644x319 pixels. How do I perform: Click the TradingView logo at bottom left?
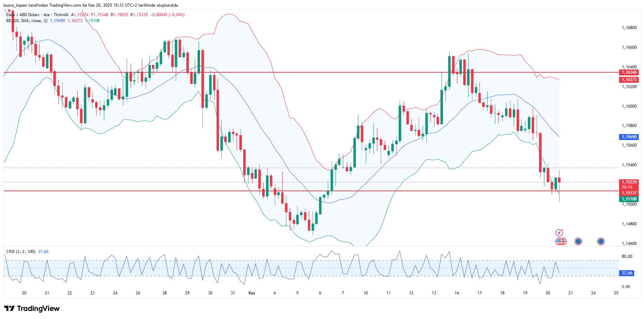tap(32, 308)
